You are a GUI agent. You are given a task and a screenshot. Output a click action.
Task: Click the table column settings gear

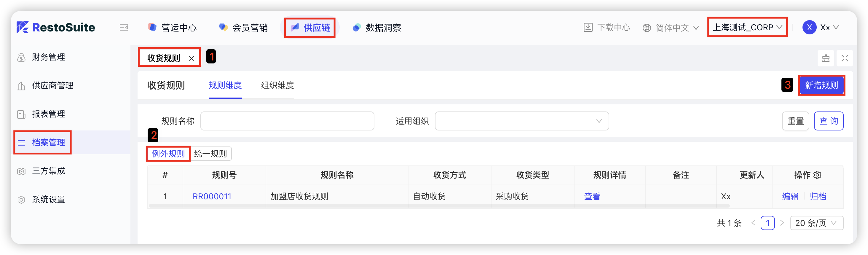click(818, 175)
